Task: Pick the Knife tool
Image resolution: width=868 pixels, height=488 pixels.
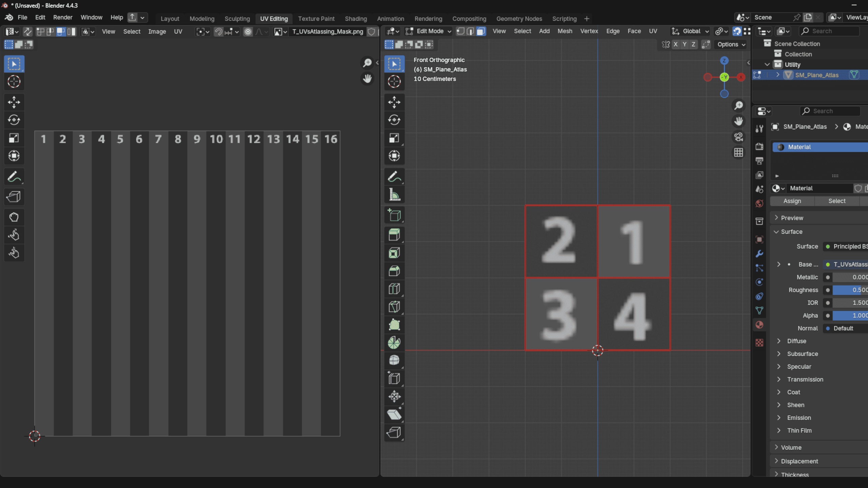Action: pyautogui.click(x=394, y=307)
